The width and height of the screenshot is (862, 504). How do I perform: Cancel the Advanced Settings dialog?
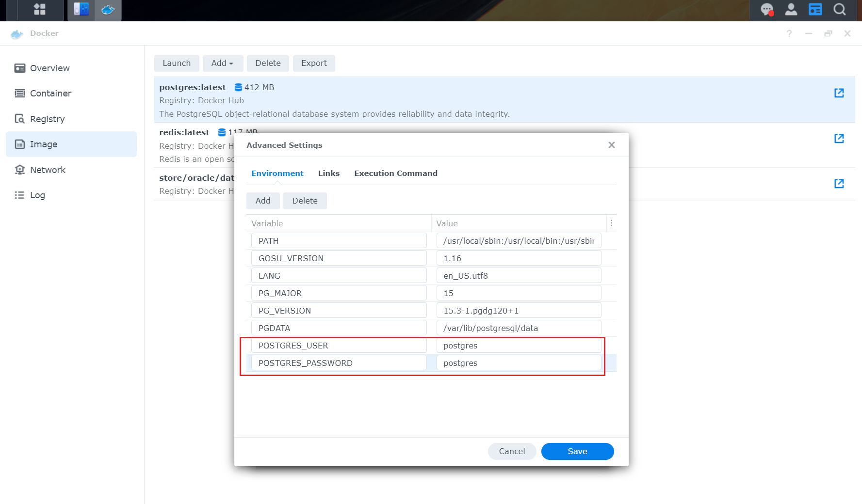pos(512,451)
